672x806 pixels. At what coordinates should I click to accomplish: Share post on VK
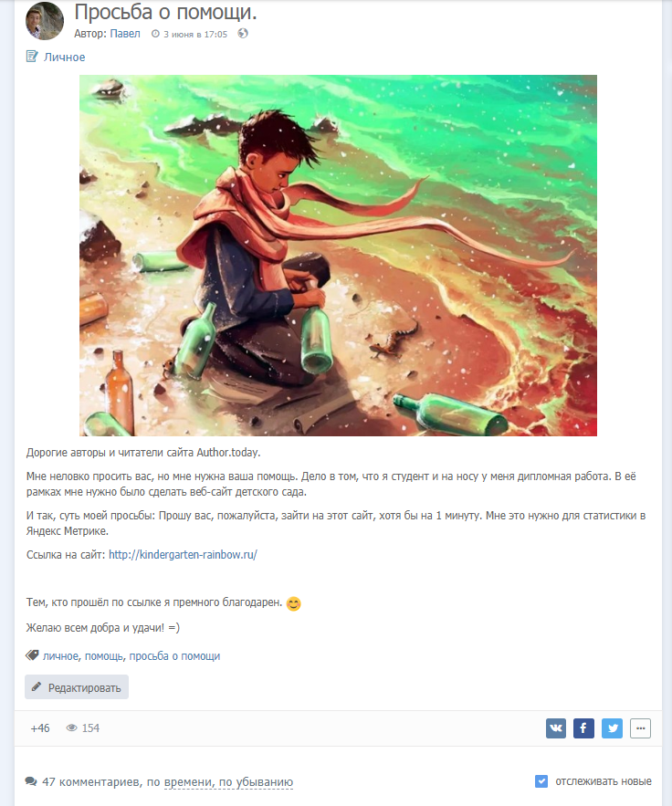coord(556,727)
